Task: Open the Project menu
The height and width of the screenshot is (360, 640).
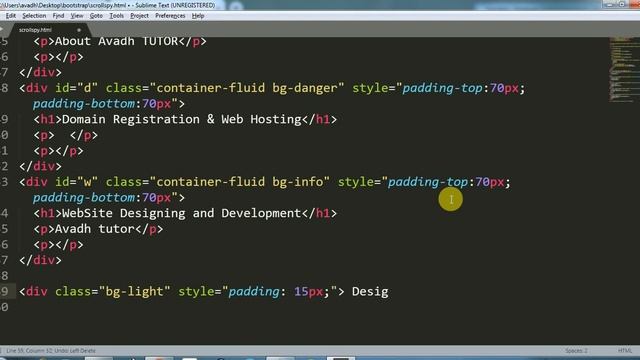Action: 139,16
